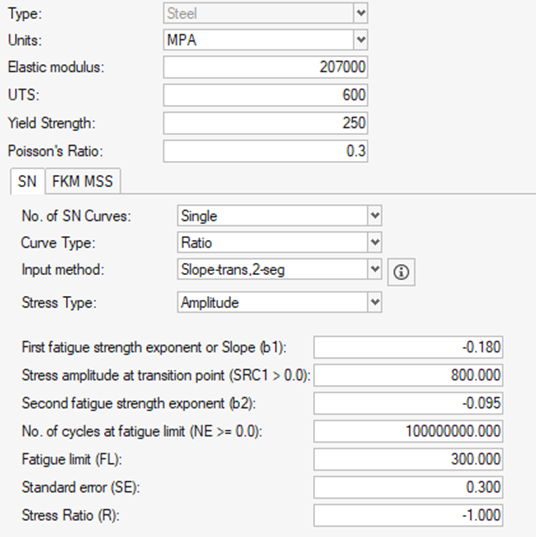Open the Stress Type Amplitude dropdown

pos(279,302)
